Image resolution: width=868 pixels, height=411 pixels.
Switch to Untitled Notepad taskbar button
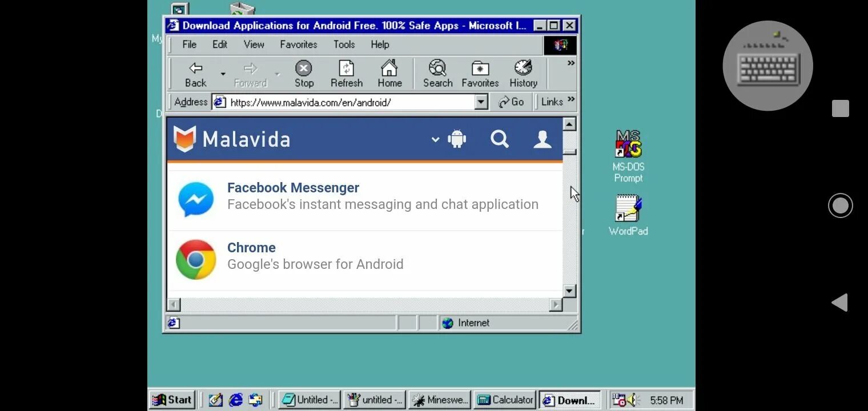pos(310,400)
